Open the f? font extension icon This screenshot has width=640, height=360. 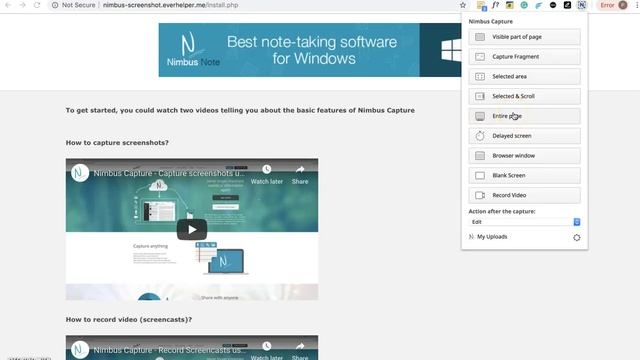[x=495, y=5]
